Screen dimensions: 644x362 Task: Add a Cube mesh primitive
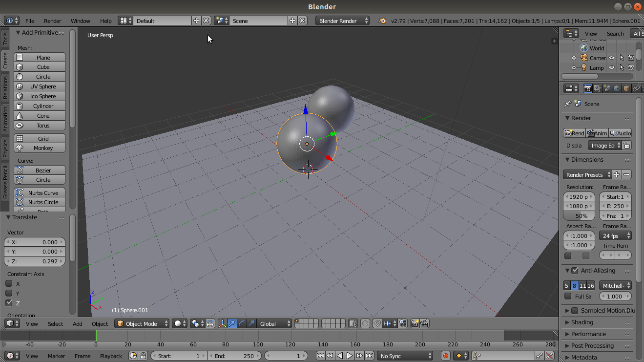pos(40,67)
